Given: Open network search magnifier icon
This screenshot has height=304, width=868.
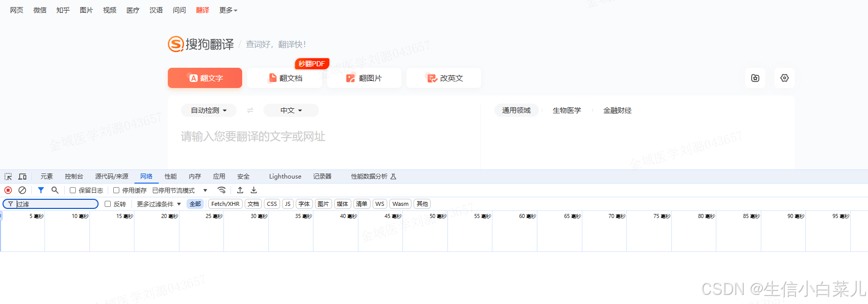Looking at the screenshot, I should [55, 190].
